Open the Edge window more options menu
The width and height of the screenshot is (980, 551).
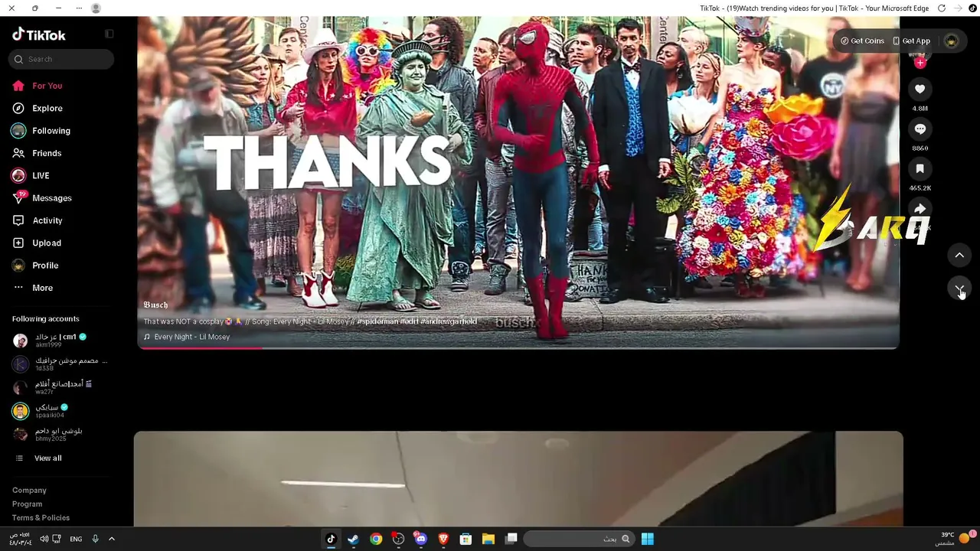79,8
